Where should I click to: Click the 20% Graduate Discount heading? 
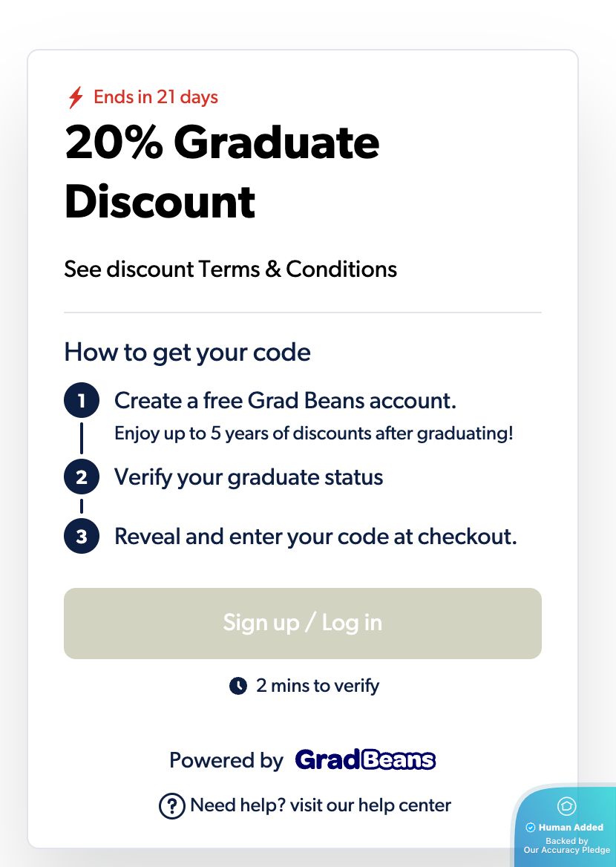(222, 172)
